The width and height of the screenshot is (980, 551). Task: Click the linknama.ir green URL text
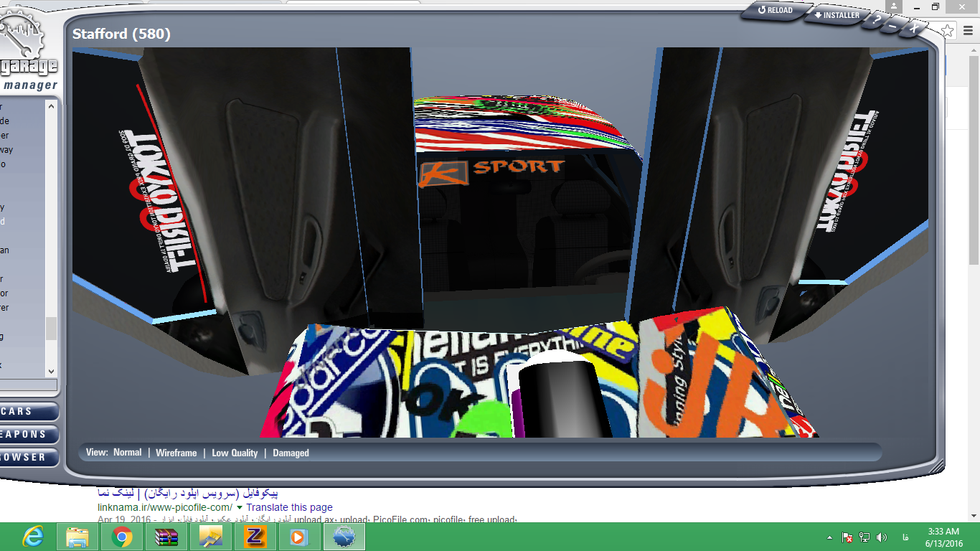click(165, 507)
